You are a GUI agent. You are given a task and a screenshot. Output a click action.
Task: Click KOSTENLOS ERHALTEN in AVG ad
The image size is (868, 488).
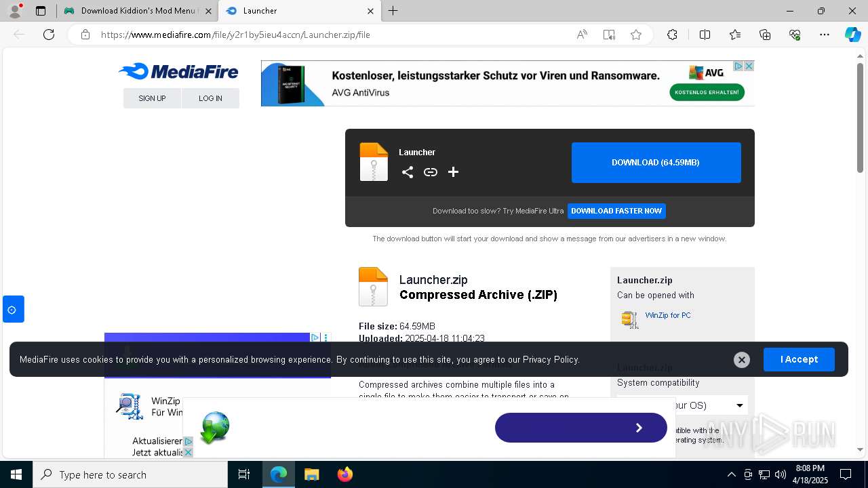coord(707,92)
